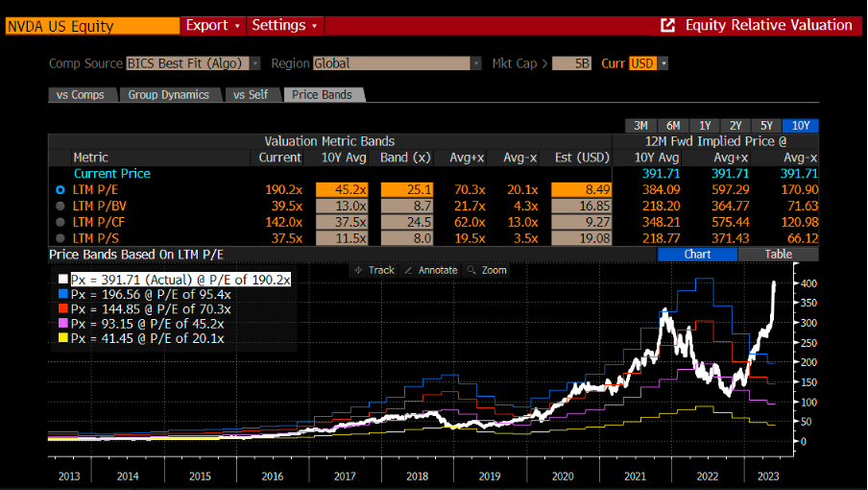Open the Export dropdown menu
The image size is (868, 490).
pyautogui.click(x=213, y=26)
